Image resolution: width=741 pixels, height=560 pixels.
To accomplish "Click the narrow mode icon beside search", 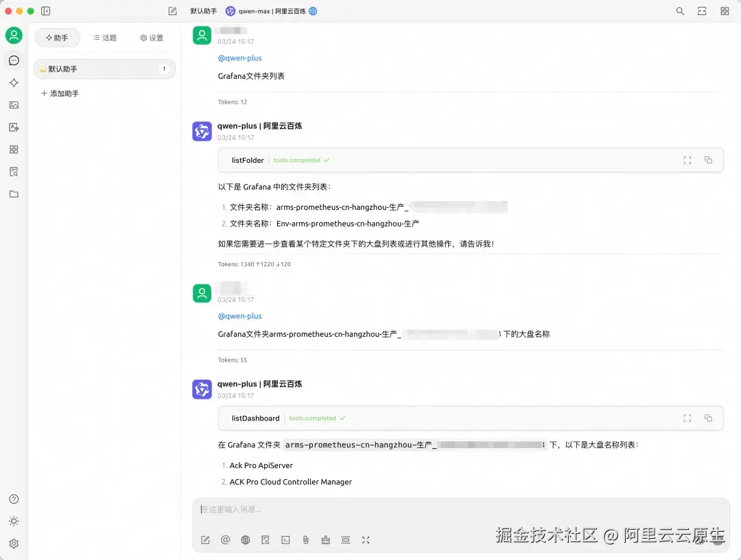I will pos(703,11).
